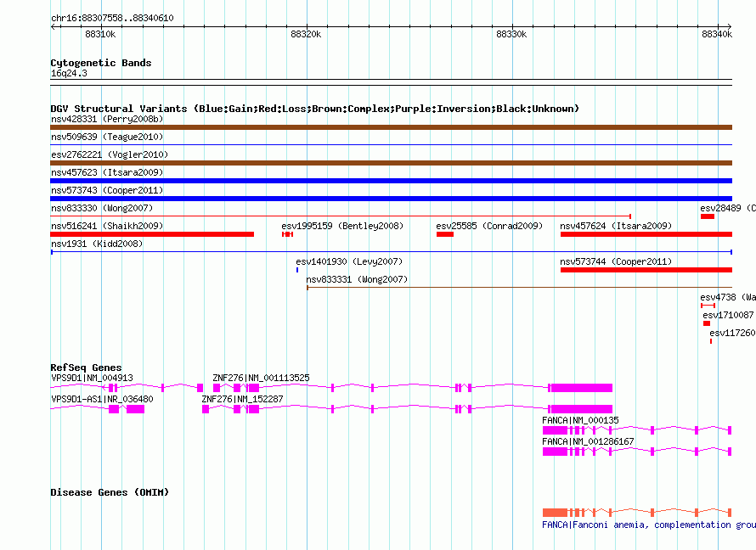
Task: Click the ZNF276|NM_001113525 gene label
Action: [x=262, y=378]
